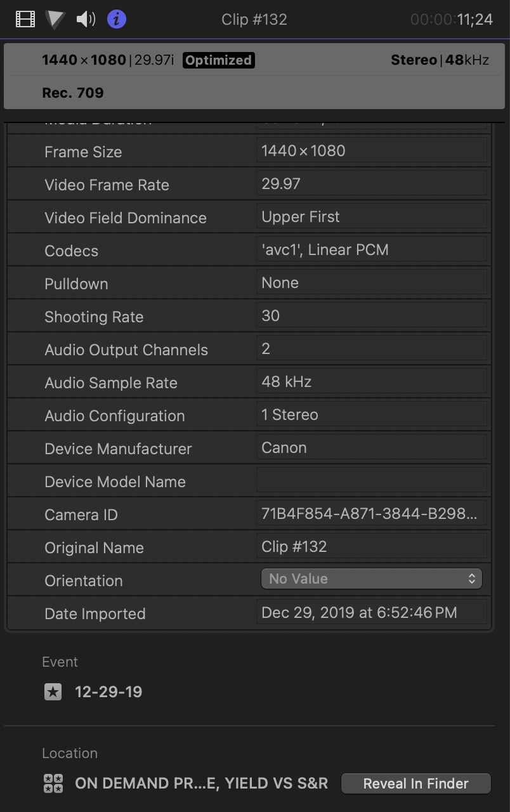Click the Pulldown field showing None
The width and height of the screenshot is (510, 812).
pyautogui.click(x=371, y=282)
